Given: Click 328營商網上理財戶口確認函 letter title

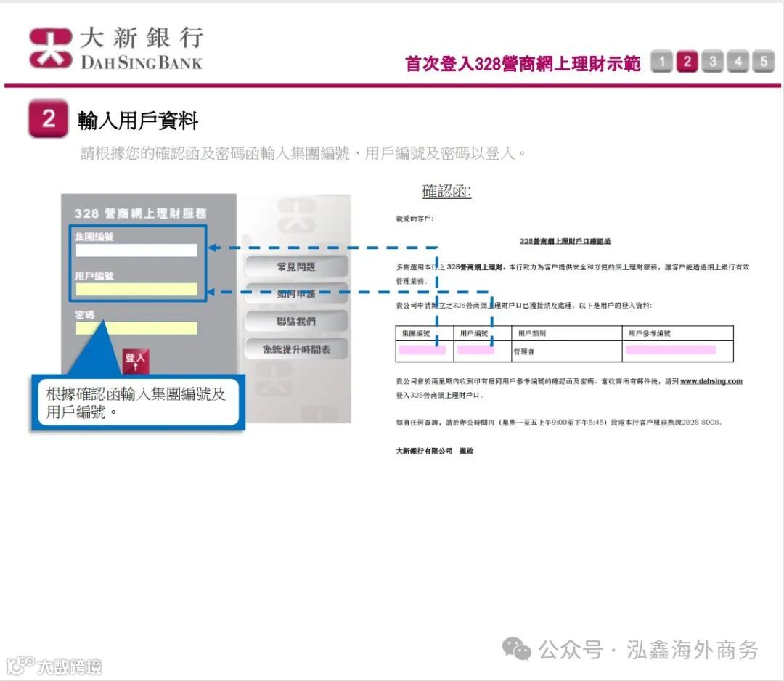Looking at the screenshot, I should (x=565, y=241).
